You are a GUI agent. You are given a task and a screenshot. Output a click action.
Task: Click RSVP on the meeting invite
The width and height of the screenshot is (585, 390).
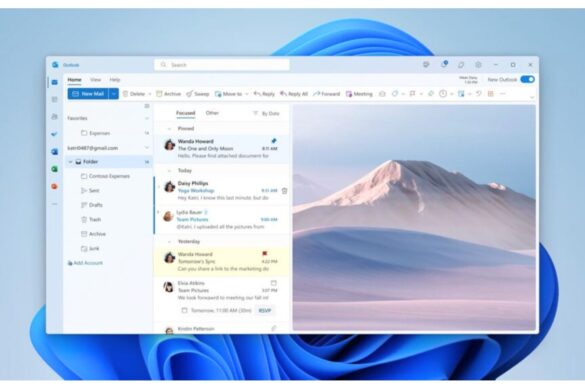pos(265,311)
